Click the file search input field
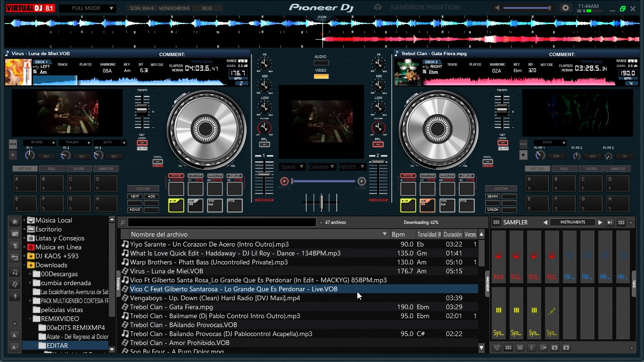 [x=222, y=222]
